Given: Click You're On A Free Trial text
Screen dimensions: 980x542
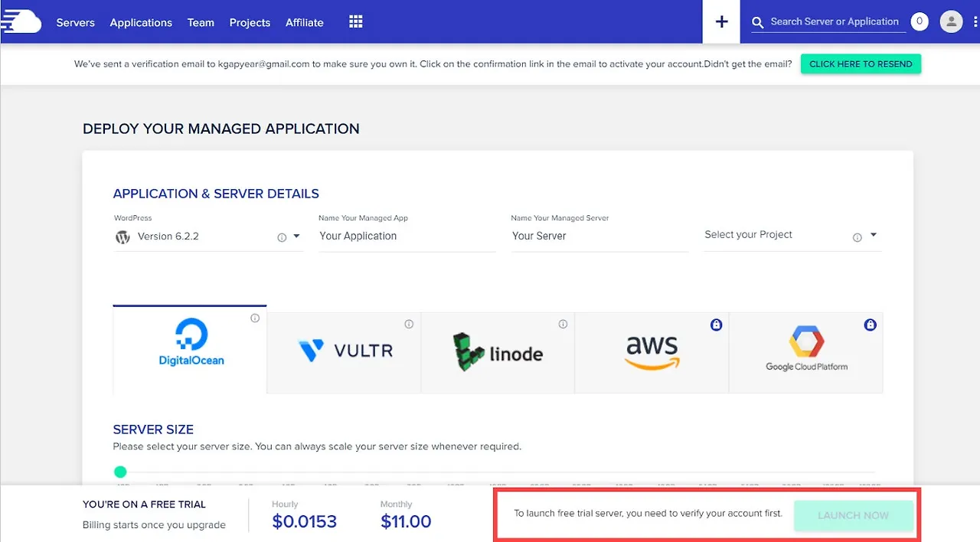Looking at the screenshot, I should pos(144,504).
